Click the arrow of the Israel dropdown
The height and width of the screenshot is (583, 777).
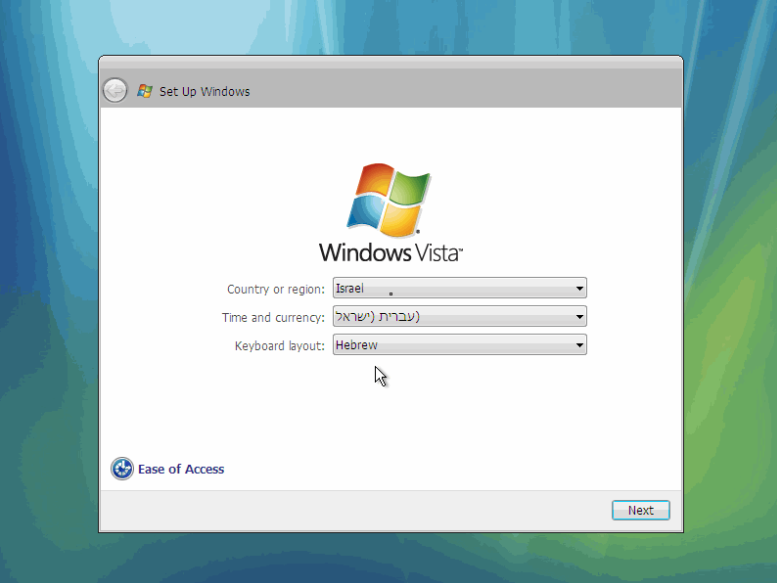pos(579,288)
